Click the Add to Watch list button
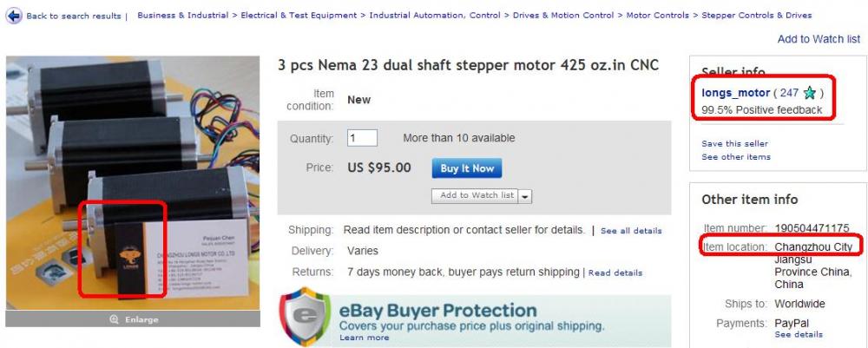 pyautogui.click(x=477, y=195)
